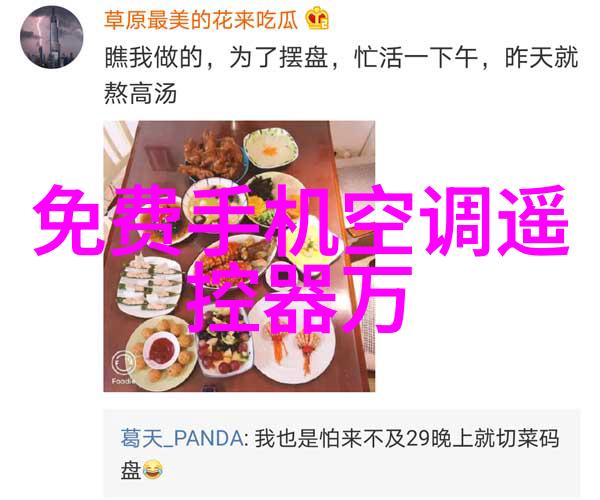Open the reply by 葛天_PANDA
This screenshot has height=500, width=600.
(x=341, y=454)
